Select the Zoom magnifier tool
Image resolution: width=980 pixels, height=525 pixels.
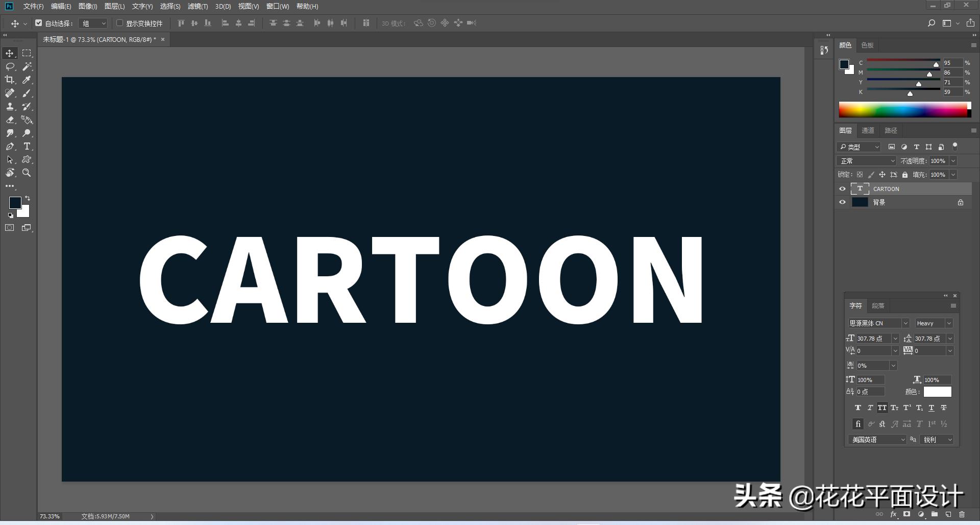(27, 173)
